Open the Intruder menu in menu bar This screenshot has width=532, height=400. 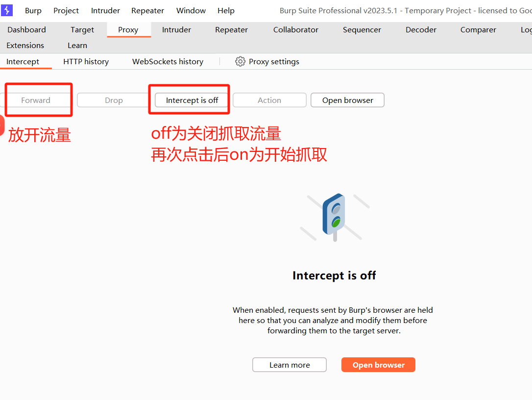[105, 10]
